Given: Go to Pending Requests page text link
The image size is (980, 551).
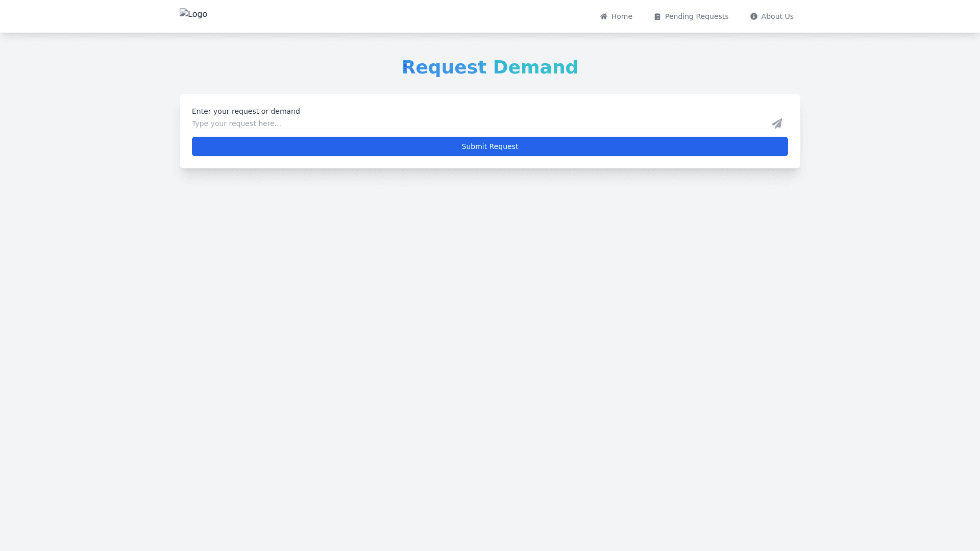Looking at the screenshot, I should 696,16.
